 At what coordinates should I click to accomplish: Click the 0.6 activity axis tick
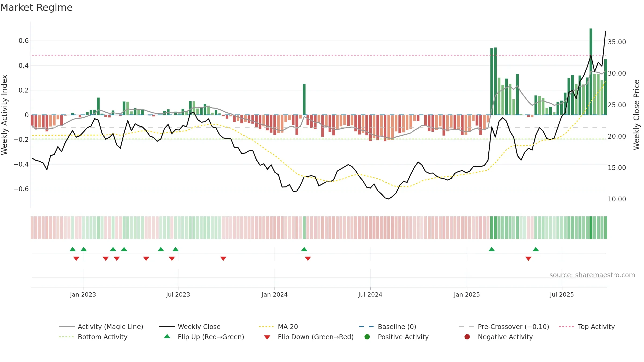point(23,41)
